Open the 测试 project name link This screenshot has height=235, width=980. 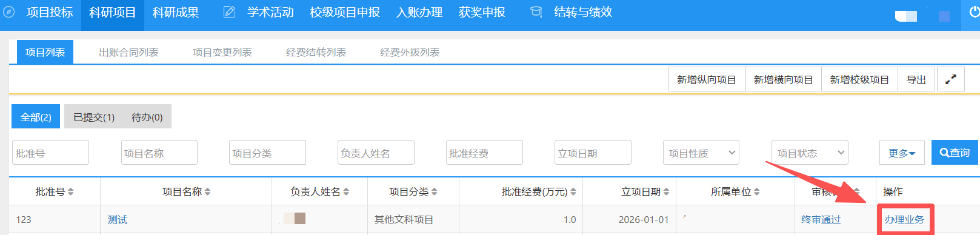coord(118,220)
